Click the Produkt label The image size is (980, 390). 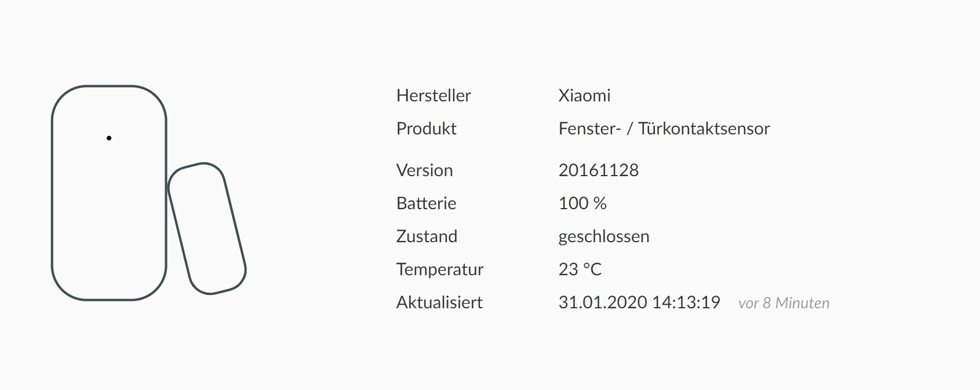click(x=426, y=129)
